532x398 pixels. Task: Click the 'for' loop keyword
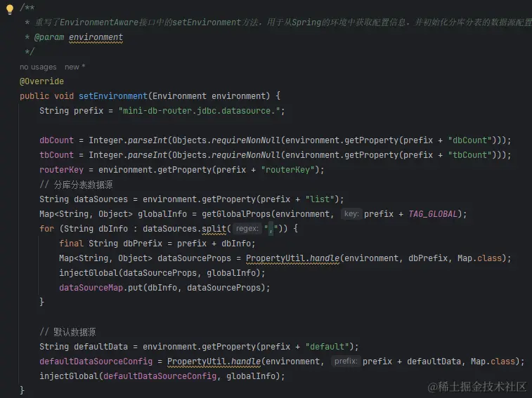[x=46, y=229]
